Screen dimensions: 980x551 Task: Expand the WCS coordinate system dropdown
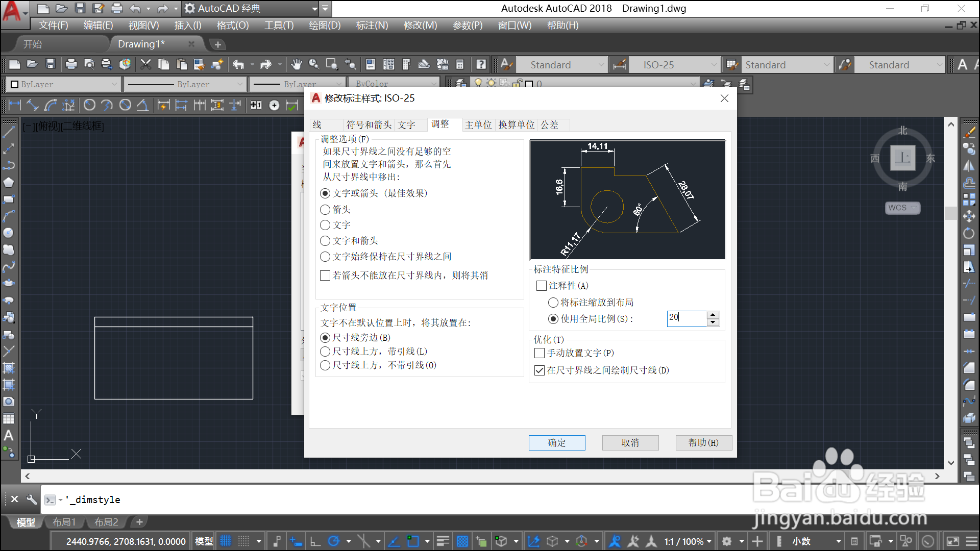[902, 208]
